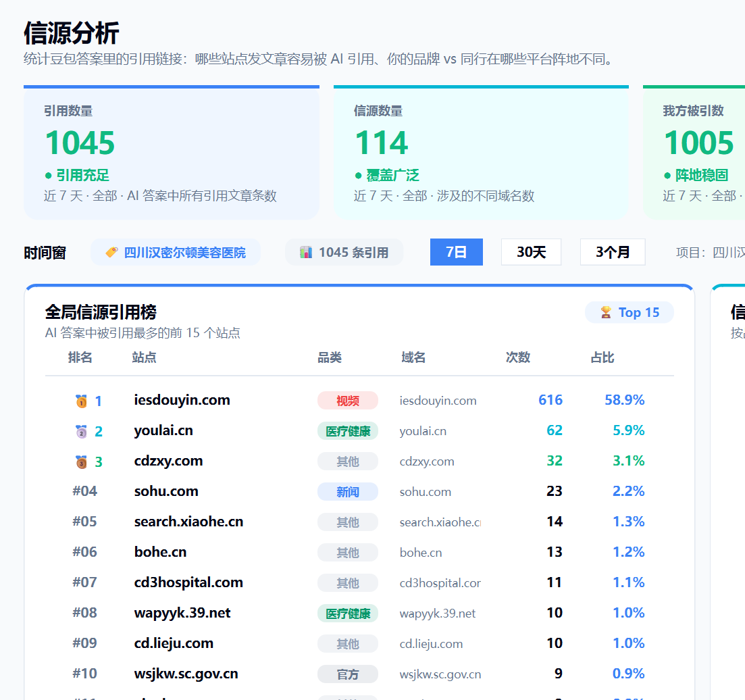Click the 引用充足 status label
745x700 pixels.
click(x=82, y=176)
